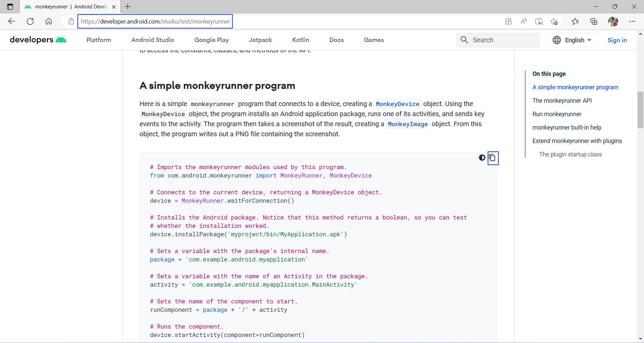The image size is (644, 343).
Task: Click the Apps available icon in address bar
Action: click(508, 21)
